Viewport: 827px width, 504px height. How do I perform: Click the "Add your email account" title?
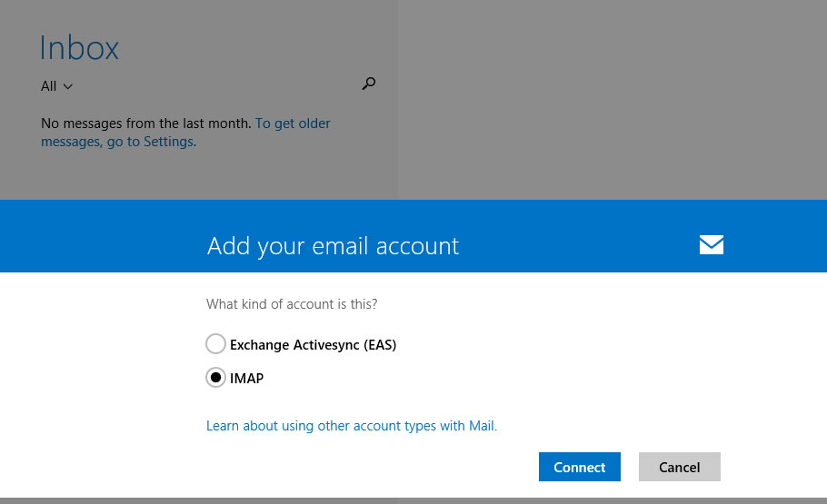pyautogui.click(x=333, y=245)
